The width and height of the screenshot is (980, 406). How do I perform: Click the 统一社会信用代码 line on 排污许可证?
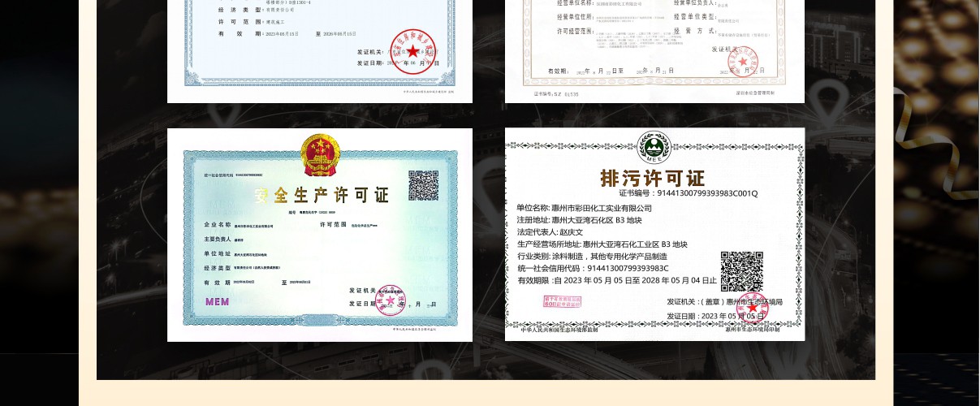(x=593, y=268)
